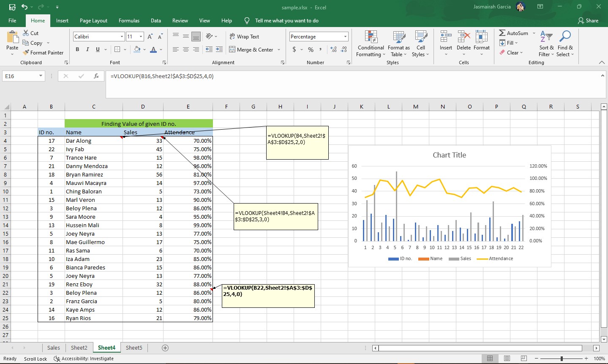Screen dimensions: 608x364
Task: Click the Cut scissors icon
Action: point(26,33)
